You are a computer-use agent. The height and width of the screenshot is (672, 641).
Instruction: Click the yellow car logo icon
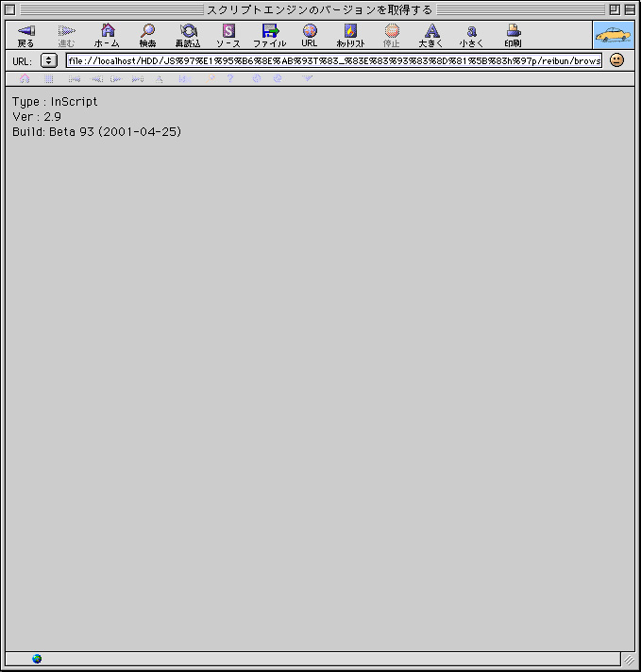(x=614, y=35)
